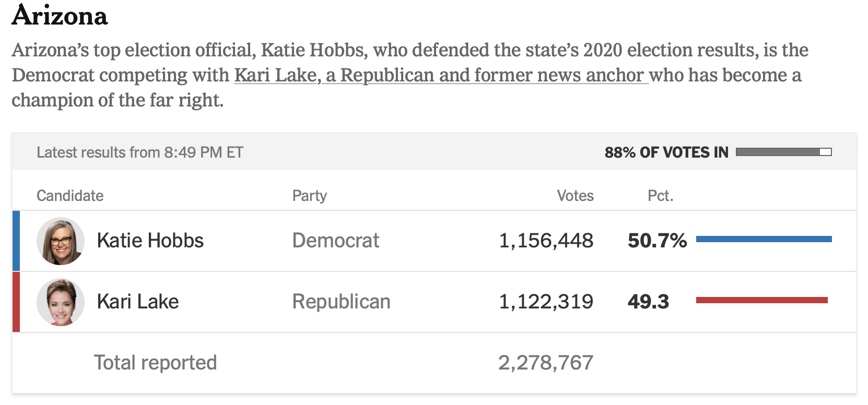Open the Kari Lake Republican news anchor link

[441, 75]
